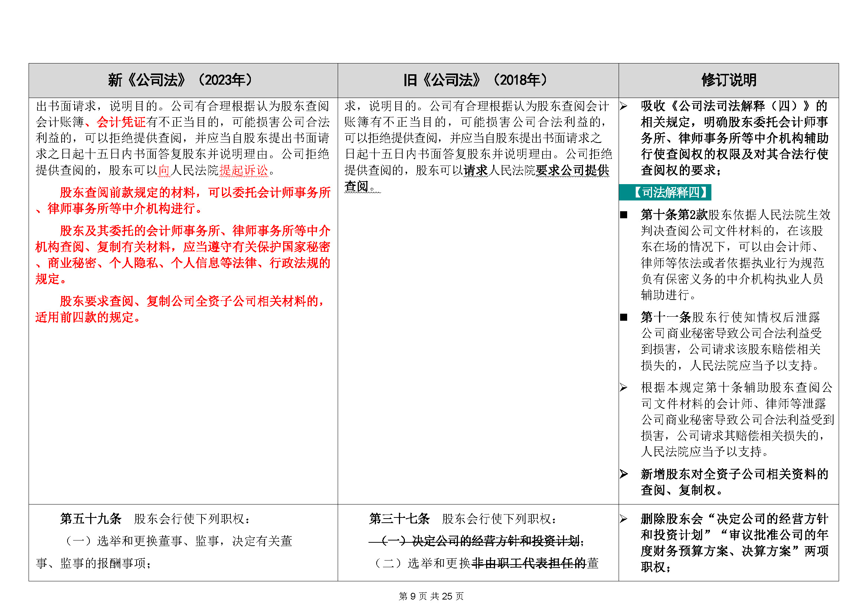The image size is (868, 614).
Task: Click the underlined red 提起诉讼 text
Action: click(x=244, y=170)
